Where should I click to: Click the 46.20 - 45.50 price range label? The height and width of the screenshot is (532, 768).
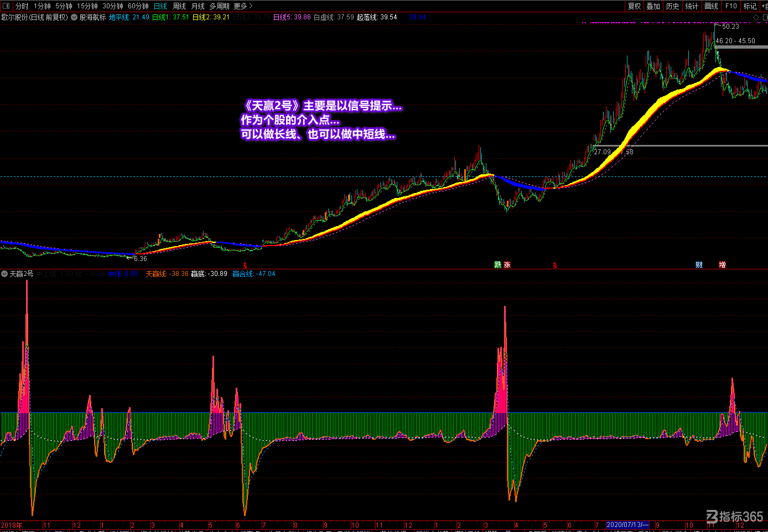click(x=735, y=41)
